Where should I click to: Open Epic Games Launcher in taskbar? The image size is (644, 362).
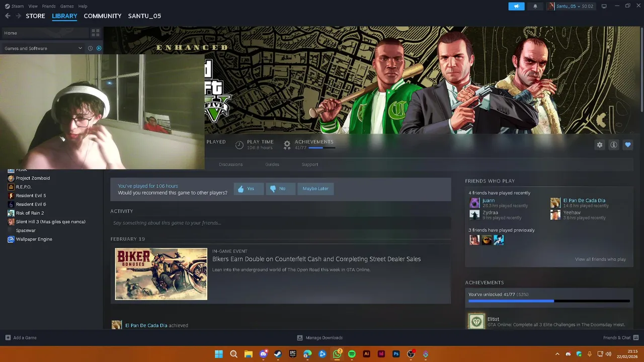[293, 354]
